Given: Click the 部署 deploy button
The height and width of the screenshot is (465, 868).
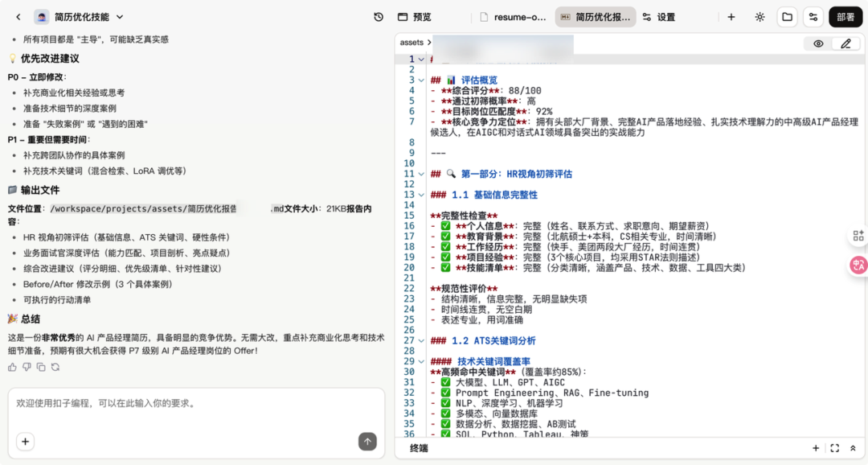Looking at the screenshot, I should coord(845,17).
